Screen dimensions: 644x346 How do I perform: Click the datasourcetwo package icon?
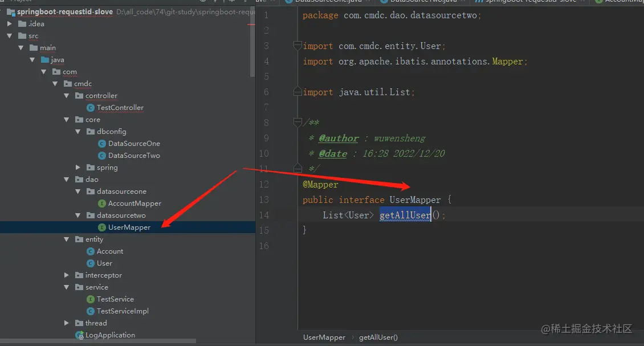[x=91, y=215]
